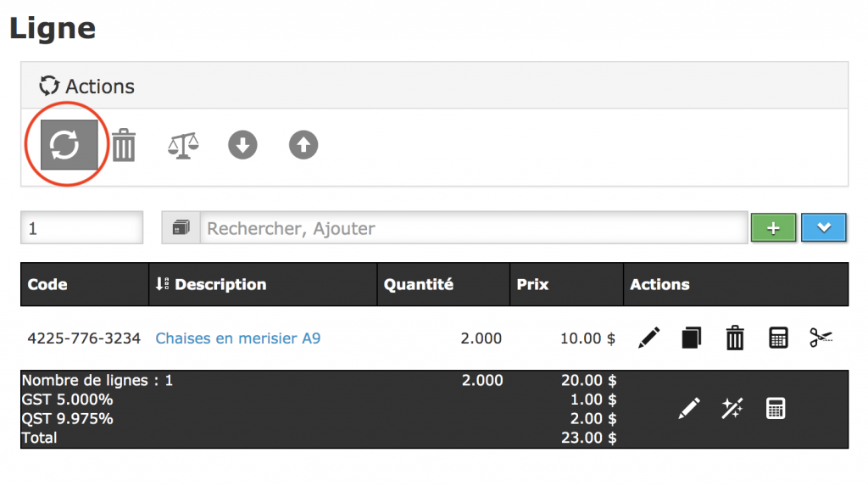The width and height of the screenshot is (868, 486).
Task: Click the magic wand icon in the totals footer
Action: click(732, 409)
